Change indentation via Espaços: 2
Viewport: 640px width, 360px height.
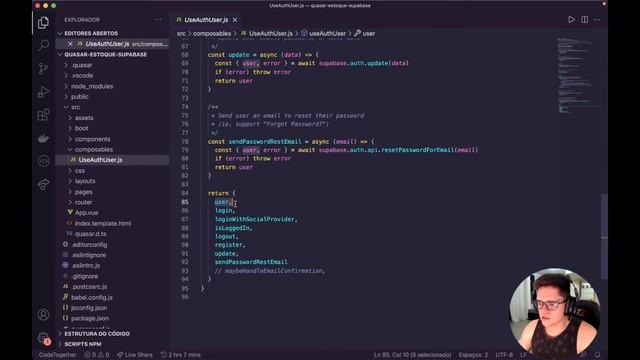(x=473, y=355)
